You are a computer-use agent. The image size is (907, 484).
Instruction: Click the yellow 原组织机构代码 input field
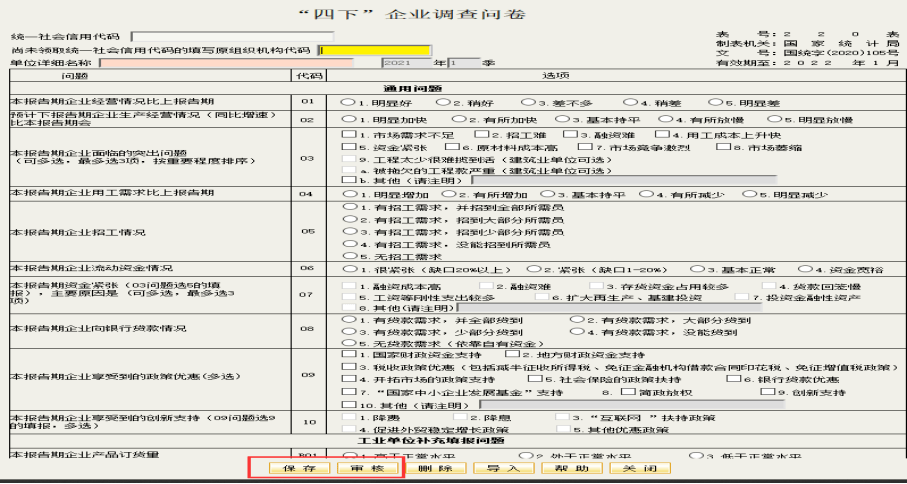pos(375,50)
